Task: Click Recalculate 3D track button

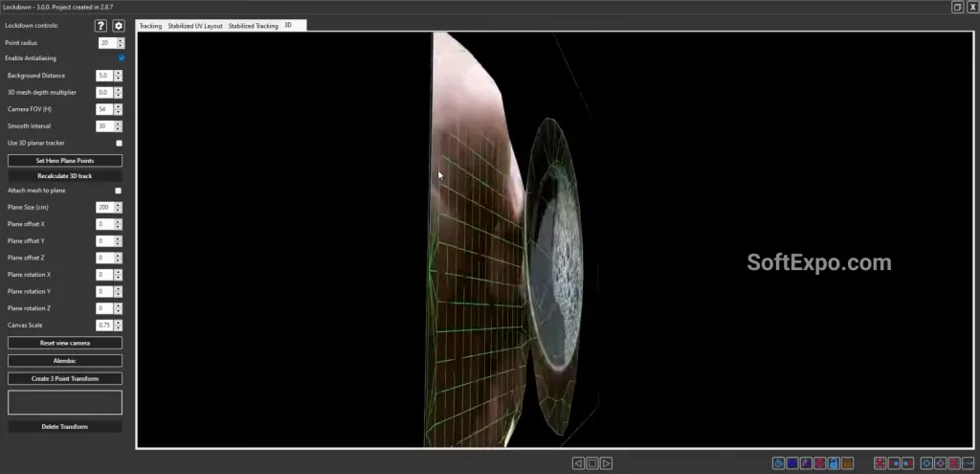Action: point(65,176)
